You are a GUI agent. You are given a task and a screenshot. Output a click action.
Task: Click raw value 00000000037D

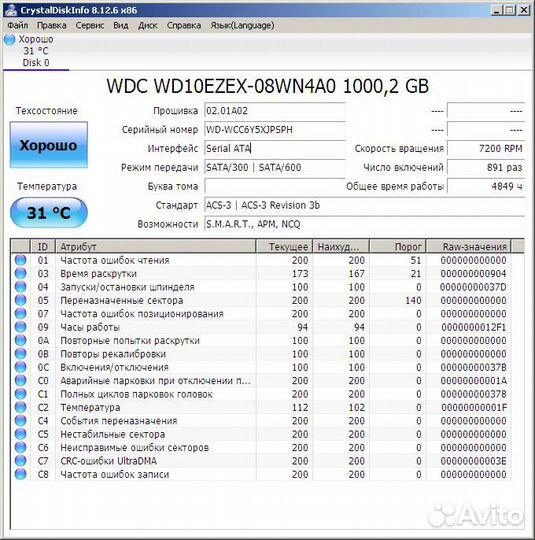point(473,287)
